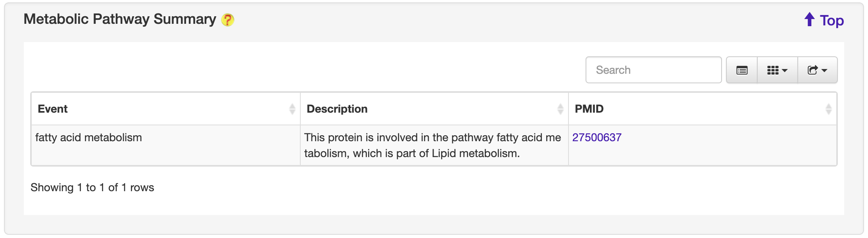
Task: Select the fatty acid metabolism event cell
Action: 88,138
